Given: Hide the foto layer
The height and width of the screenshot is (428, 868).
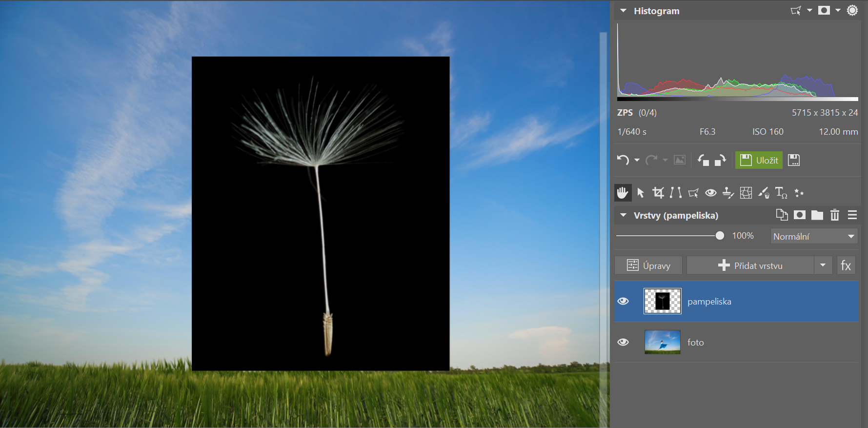Looking at the screenshot, I should (623, 342).
